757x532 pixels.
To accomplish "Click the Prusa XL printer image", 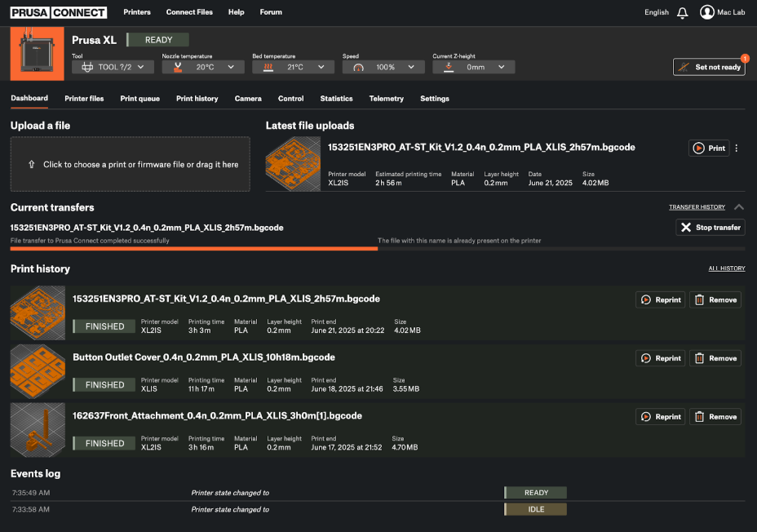I will [x=37, y=54].
